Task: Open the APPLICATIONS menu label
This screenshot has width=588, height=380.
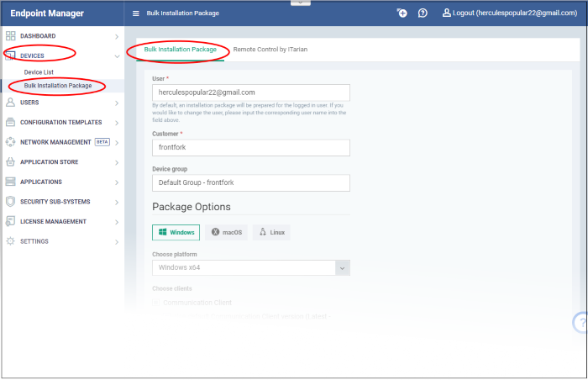Action: click(x=41, y=182)
